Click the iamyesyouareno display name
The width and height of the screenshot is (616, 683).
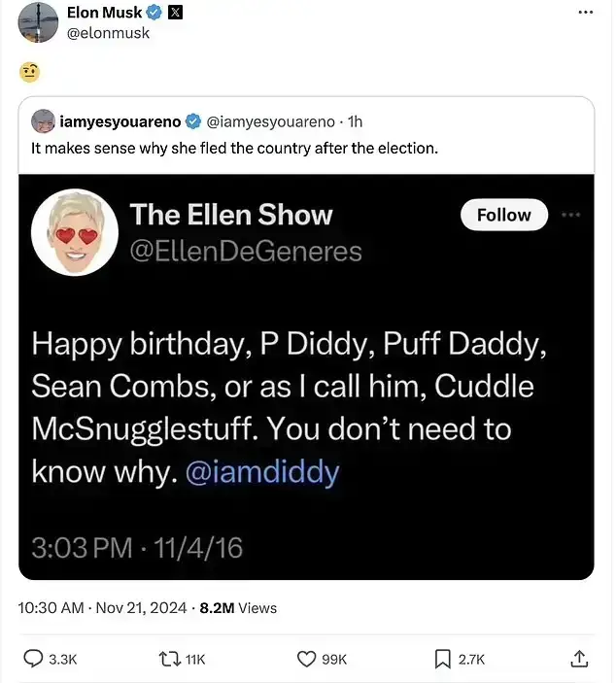point(120,121)
